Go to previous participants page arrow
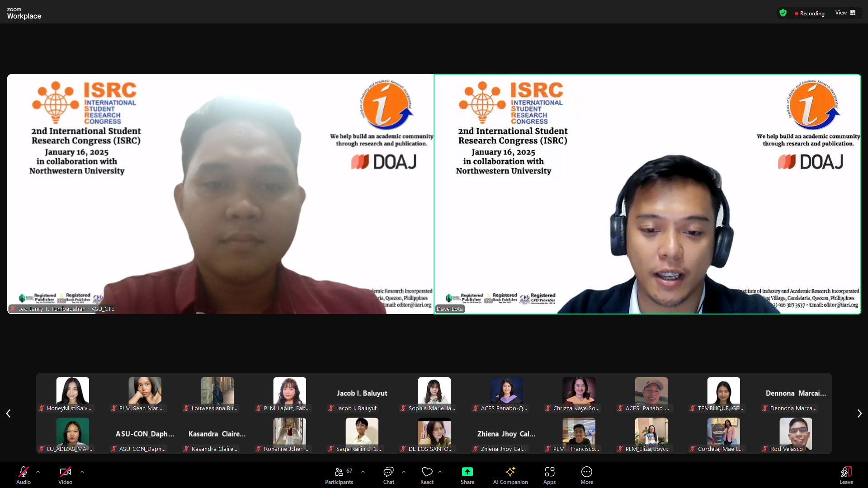Screen dimensions: 868x488 [8, 413]
